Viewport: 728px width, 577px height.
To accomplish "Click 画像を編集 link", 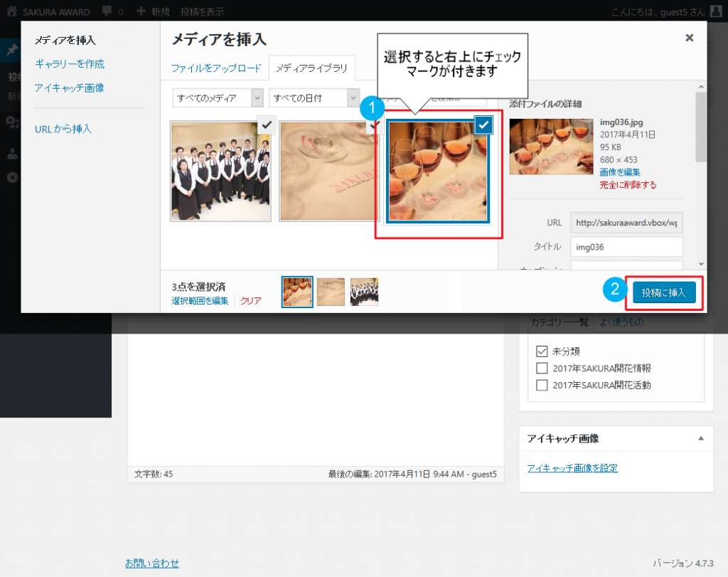I will tap(620, 172).
